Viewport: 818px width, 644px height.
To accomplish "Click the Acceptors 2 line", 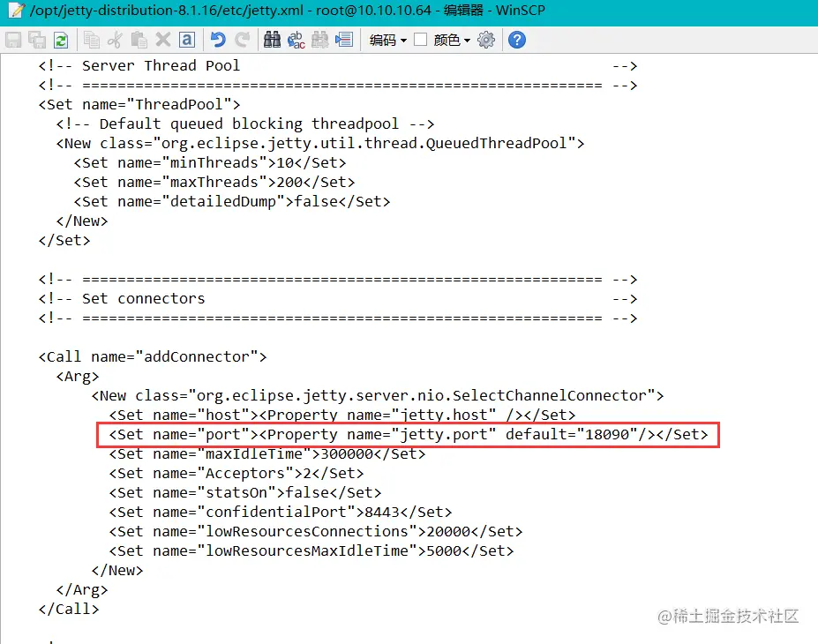I will click(x=236, y=474).
